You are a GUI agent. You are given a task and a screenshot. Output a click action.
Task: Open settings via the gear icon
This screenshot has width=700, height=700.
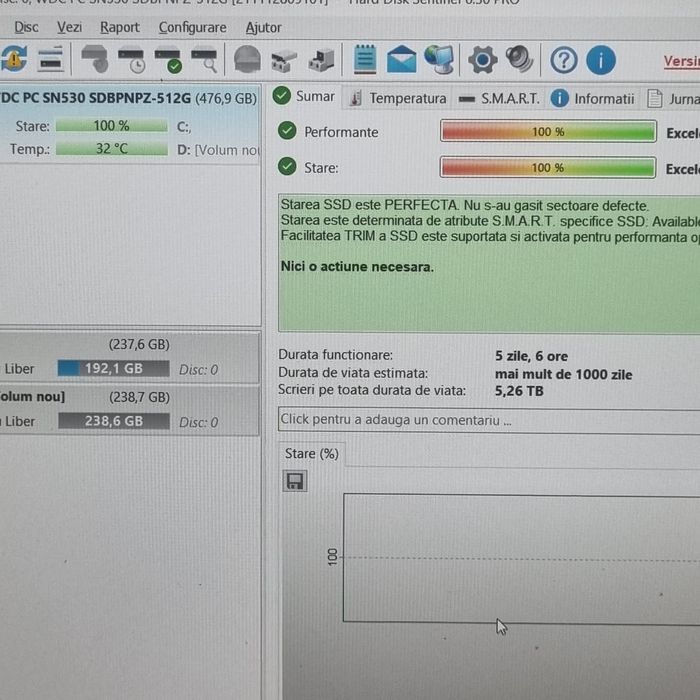[x=482, y=59]
